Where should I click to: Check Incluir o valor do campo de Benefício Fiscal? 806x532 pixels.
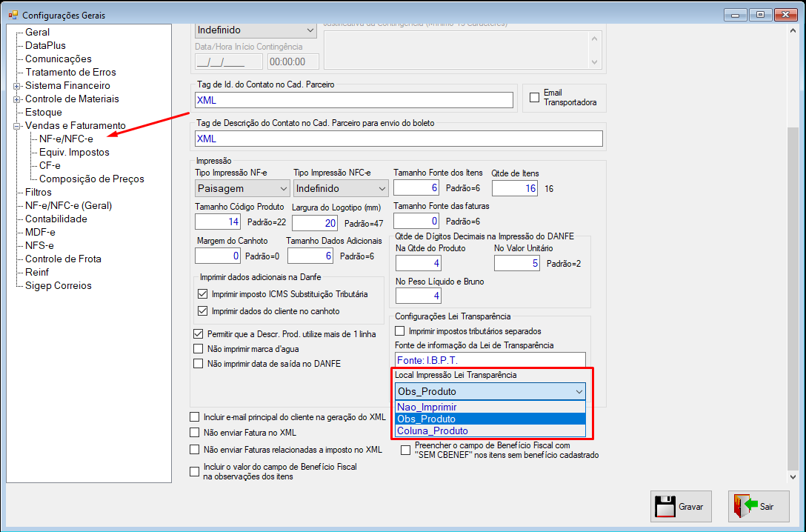[x=194, y=471]
